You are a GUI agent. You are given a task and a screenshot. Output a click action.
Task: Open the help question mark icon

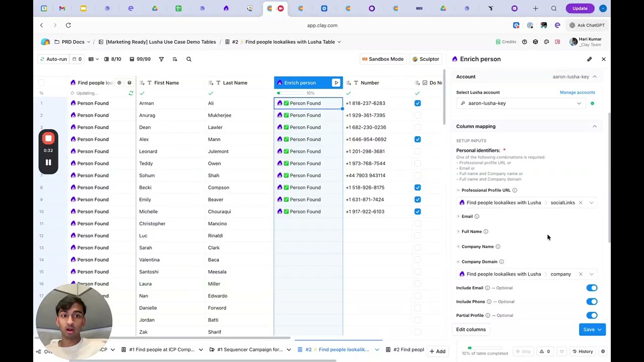(524, 42)
